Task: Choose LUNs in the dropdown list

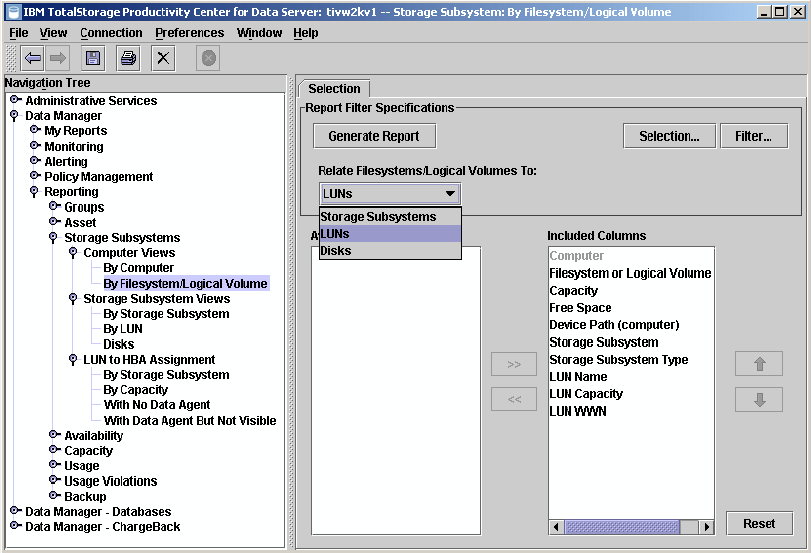Action: 390,233
